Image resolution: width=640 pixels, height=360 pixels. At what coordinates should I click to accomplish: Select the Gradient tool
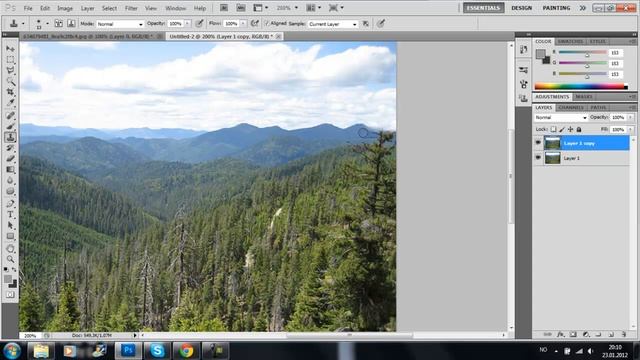point(10,169)
